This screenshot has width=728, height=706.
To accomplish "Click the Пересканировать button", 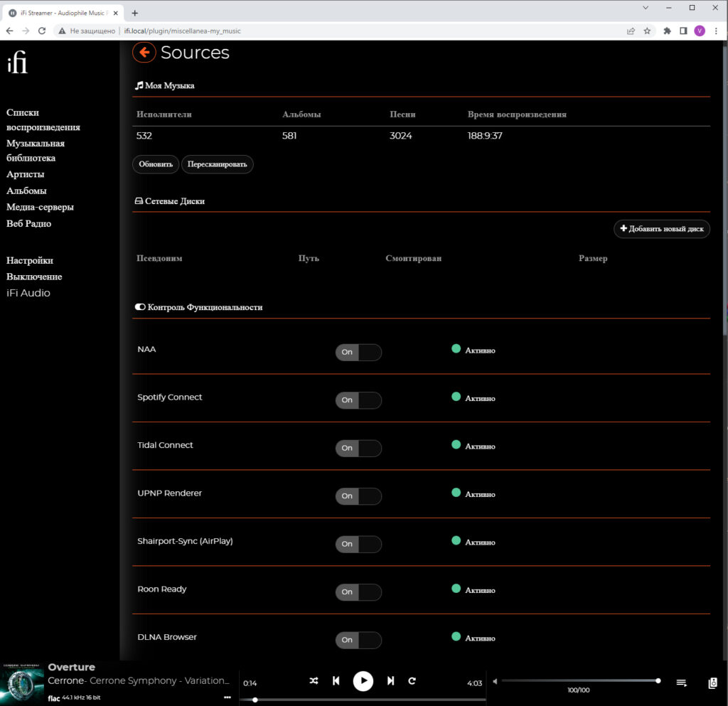I will [x=218, y=164].
